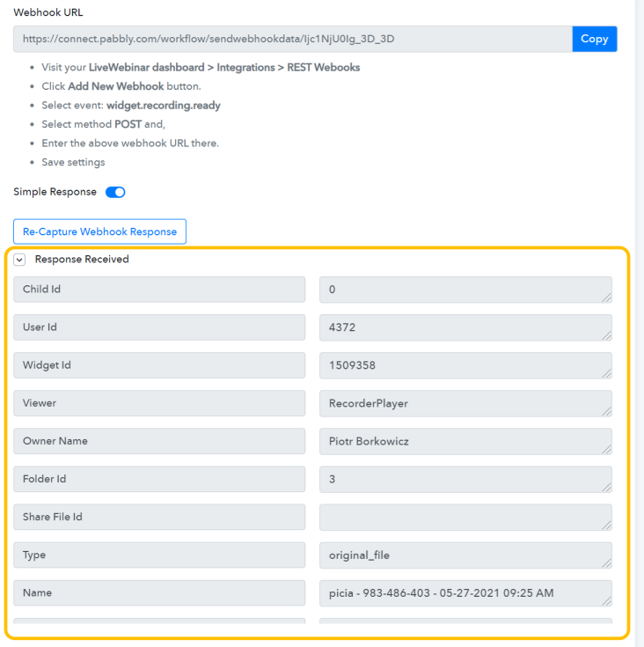644x647 pixels.
Task: Toggle the Simple Response switch
Action: pos(115,192)
